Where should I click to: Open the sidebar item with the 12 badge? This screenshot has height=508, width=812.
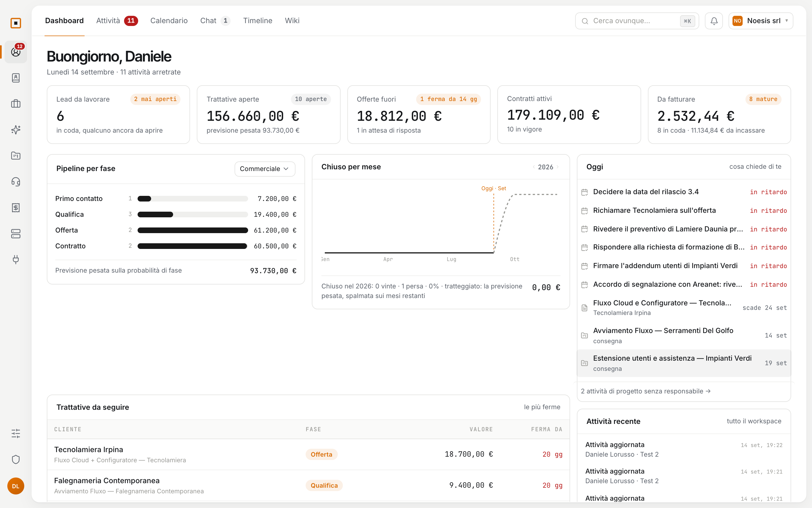[16, 52]
